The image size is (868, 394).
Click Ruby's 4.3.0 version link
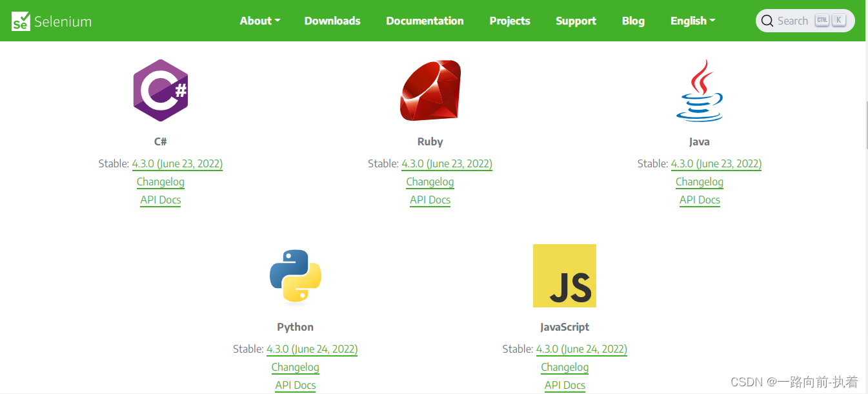coord(447,163)
